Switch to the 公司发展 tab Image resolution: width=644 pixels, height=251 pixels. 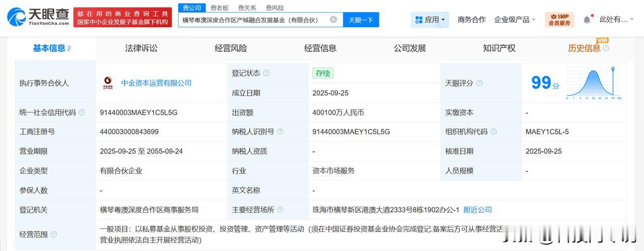click(410, 48)
